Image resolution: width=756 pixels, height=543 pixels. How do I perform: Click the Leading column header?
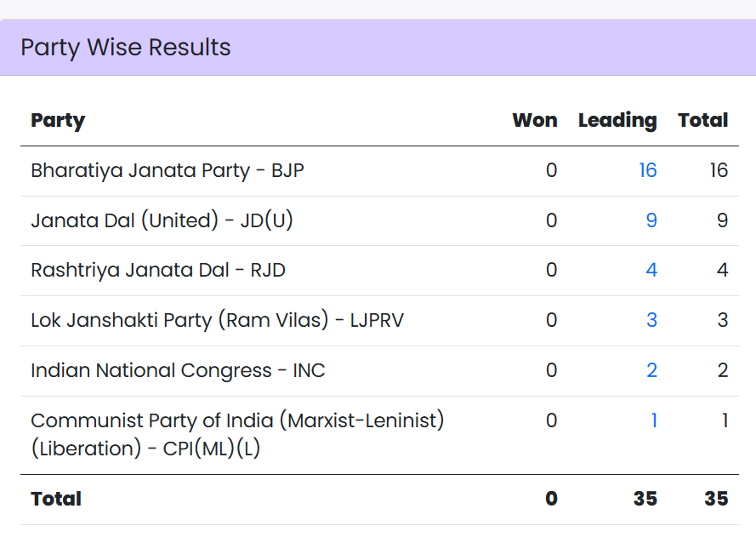click(x=617, y=120)
